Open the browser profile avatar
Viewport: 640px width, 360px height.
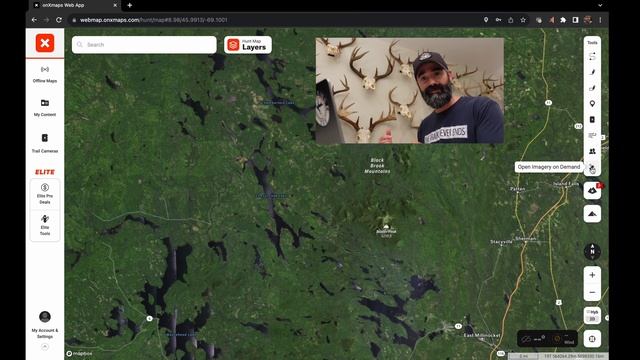tap(588, 20)
